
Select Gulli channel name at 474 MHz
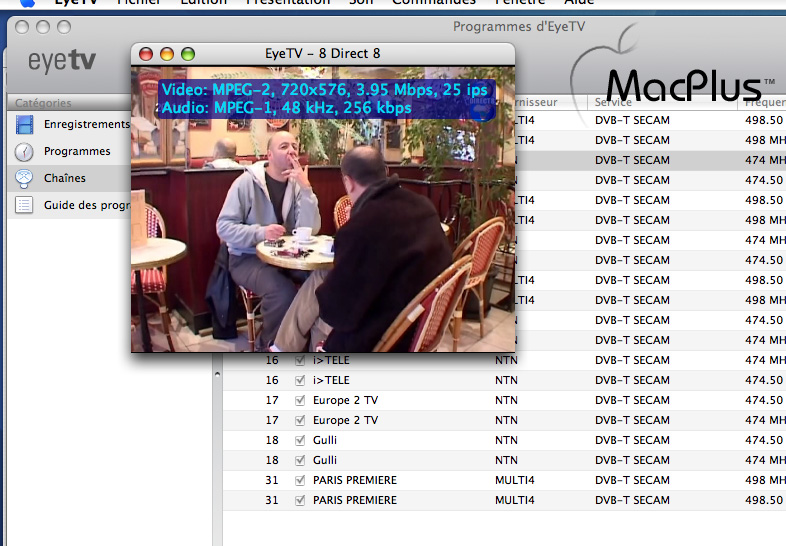(x=325, y=460)
